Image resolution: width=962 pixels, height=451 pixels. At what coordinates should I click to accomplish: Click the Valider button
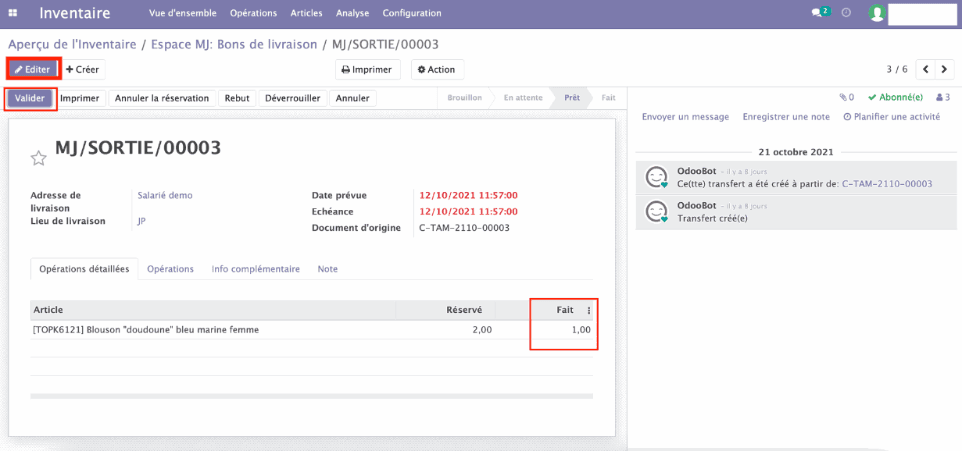click(30, 98)
